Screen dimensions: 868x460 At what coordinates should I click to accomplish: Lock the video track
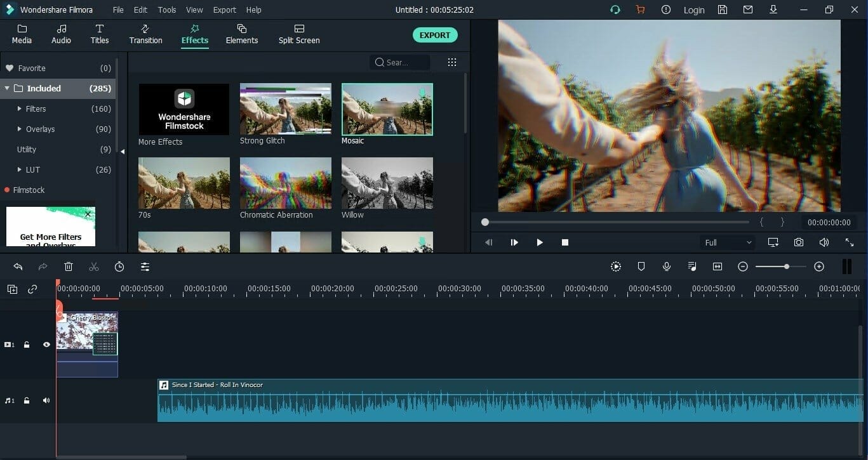tap(27, 345)
